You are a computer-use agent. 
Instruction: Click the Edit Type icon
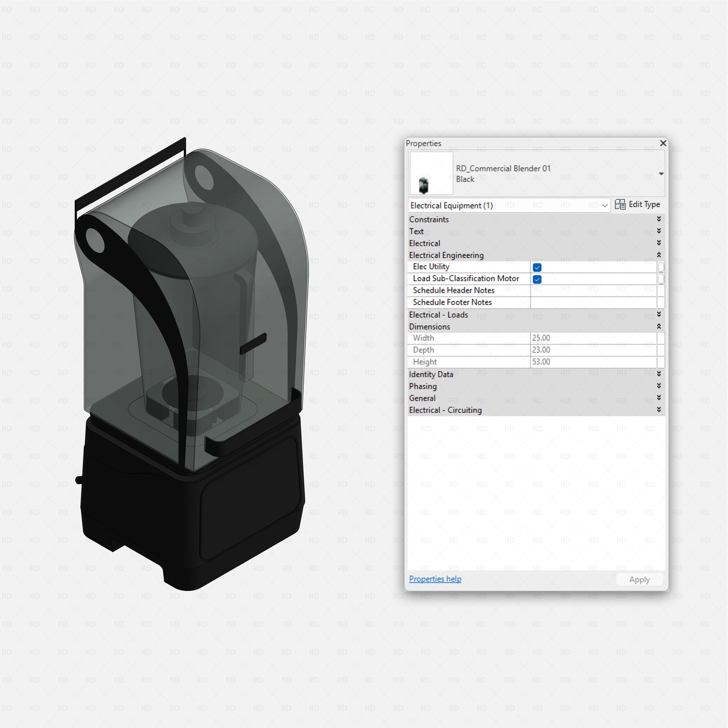coord(620,205)
